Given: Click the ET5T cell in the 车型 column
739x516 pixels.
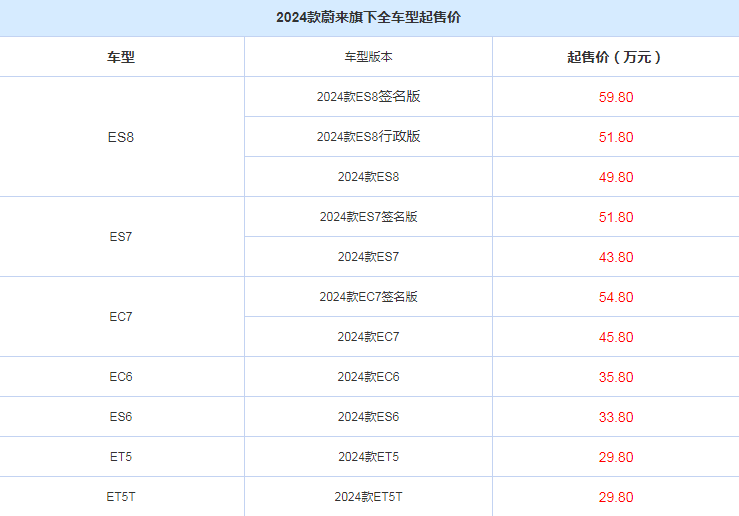Looking at the screenshot, I should click(x=121, y=497).
